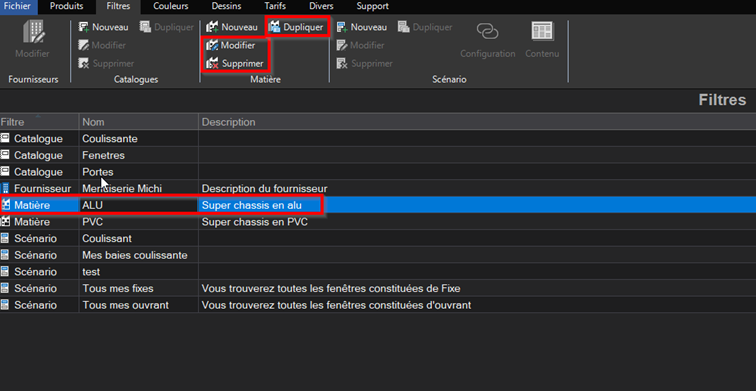756x391 pixels.
Task: Select the Catalogue Fenetres row icon
Action: pyautogui.click(x=5, y=155)
